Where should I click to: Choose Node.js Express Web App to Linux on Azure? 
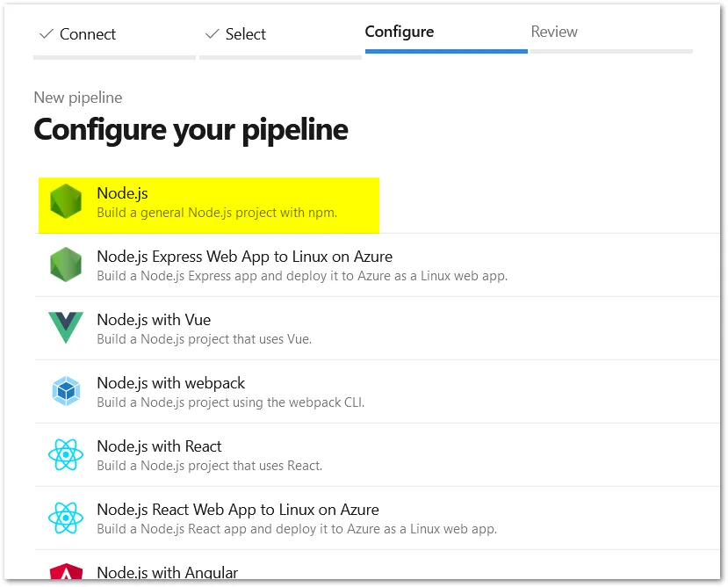coord(245,257)
